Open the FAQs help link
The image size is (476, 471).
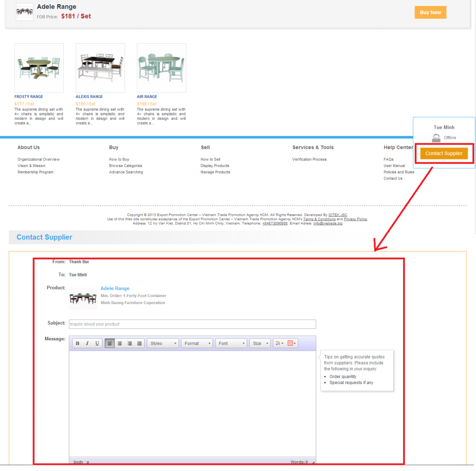(x=389, y=159)
